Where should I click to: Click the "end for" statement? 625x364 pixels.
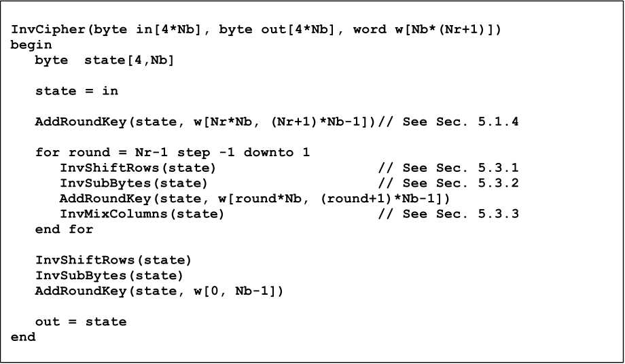tap(65, 230)
